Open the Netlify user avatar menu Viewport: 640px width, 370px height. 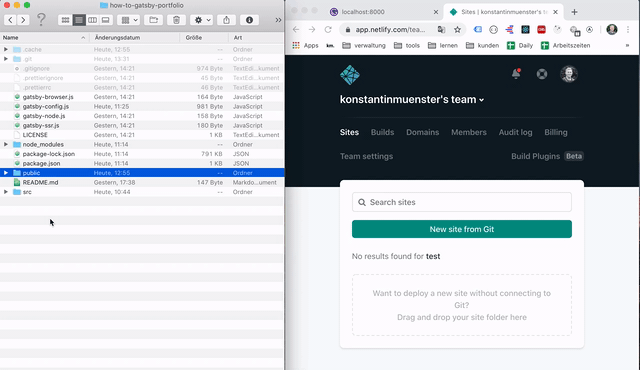569,74
